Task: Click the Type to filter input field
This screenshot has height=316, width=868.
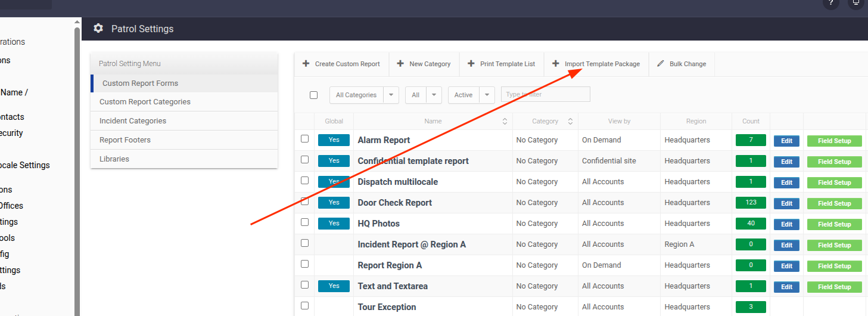Action: coord(546,94)
